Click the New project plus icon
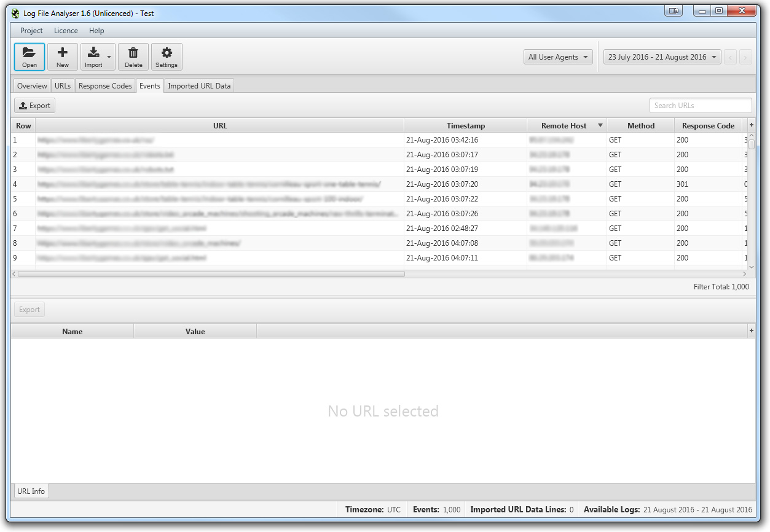 point(63,53)
